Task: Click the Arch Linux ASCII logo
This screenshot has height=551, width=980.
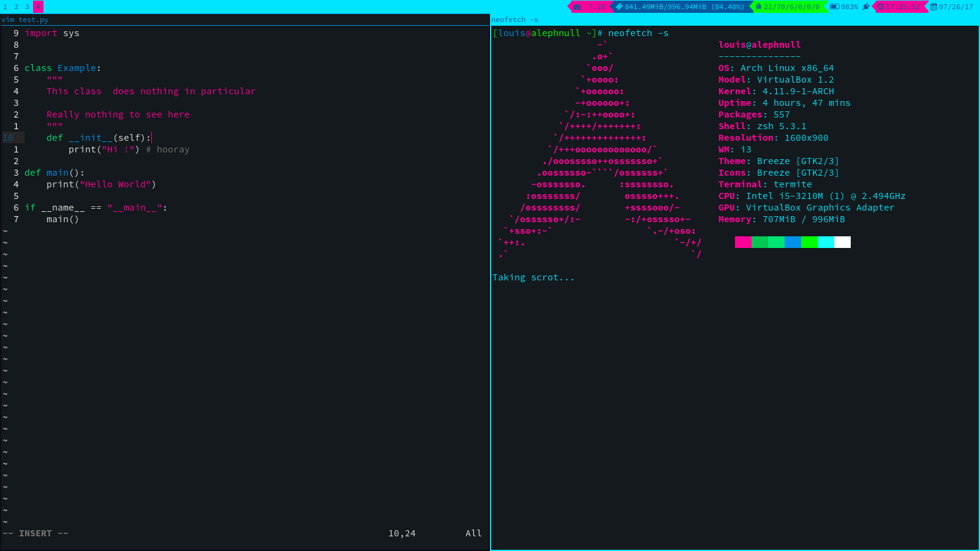Action: click(600, 149)
